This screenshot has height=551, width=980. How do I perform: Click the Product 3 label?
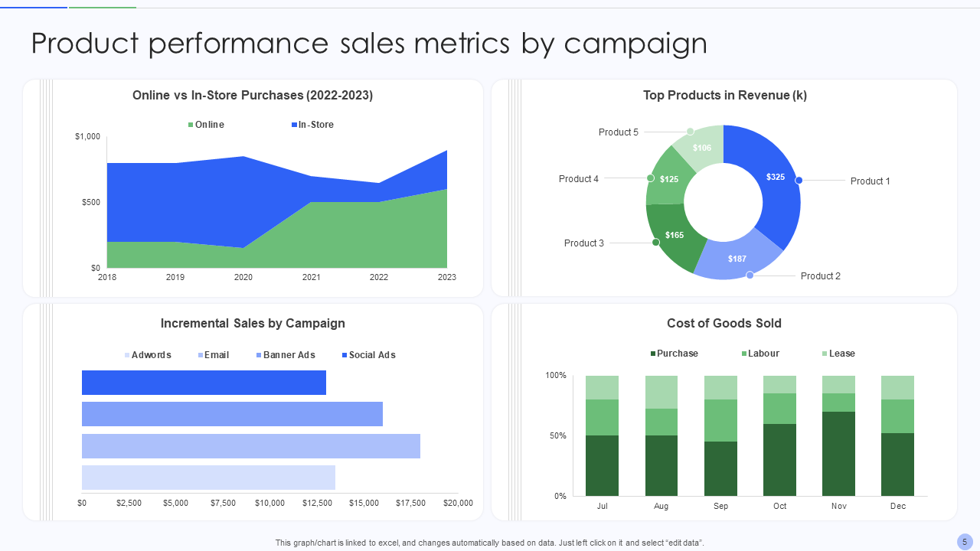(x=584, y=243)
